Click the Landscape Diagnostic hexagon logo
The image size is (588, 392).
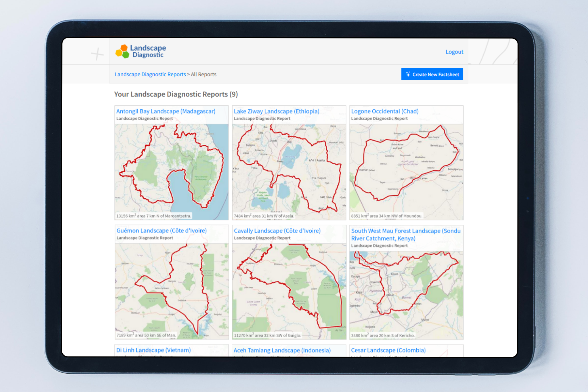pos(123,52)
